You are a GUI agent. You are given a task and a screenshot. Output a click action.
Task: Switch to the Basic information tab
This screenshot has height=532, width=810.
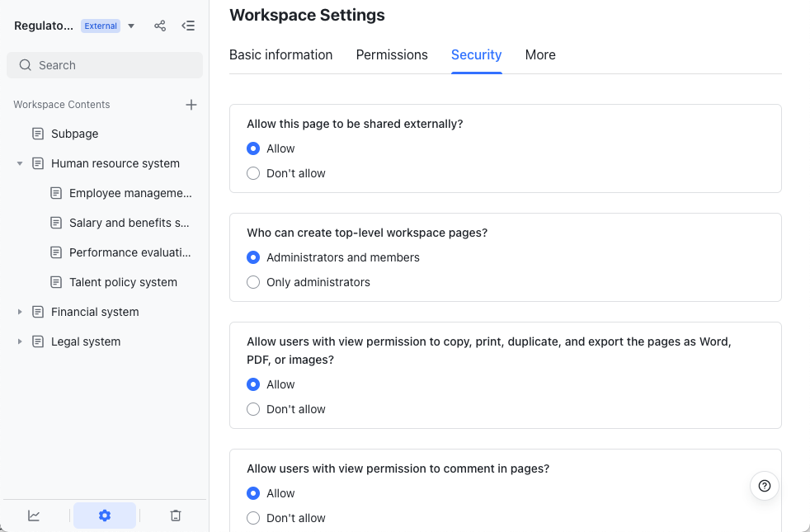pyautogui.click(x=280, y=54)
